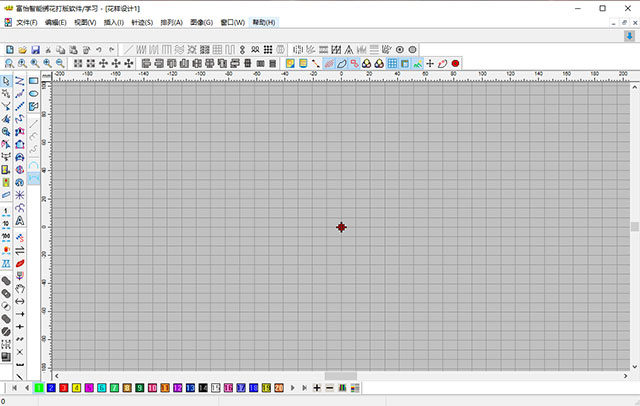The width and height of the screenshot is (640, 406).
Task: Select the arrow selection tool
Action: 6,80
